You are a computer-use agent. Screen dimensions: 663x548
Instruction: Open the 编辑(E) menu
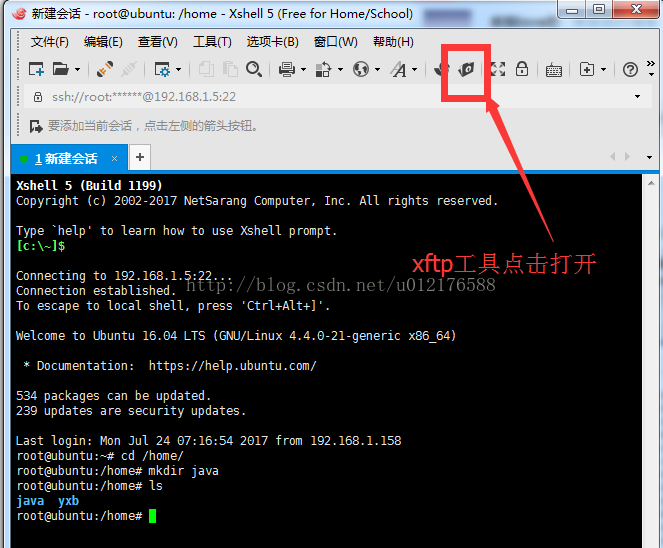pyautogui.click(x=103, y=42)
